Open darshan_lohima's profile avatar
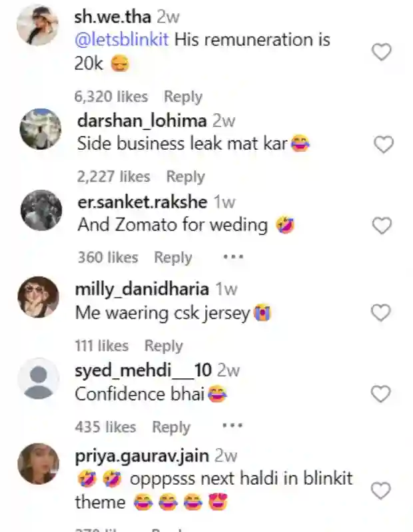Screen dimensions: 413x532 click(41, 130)
